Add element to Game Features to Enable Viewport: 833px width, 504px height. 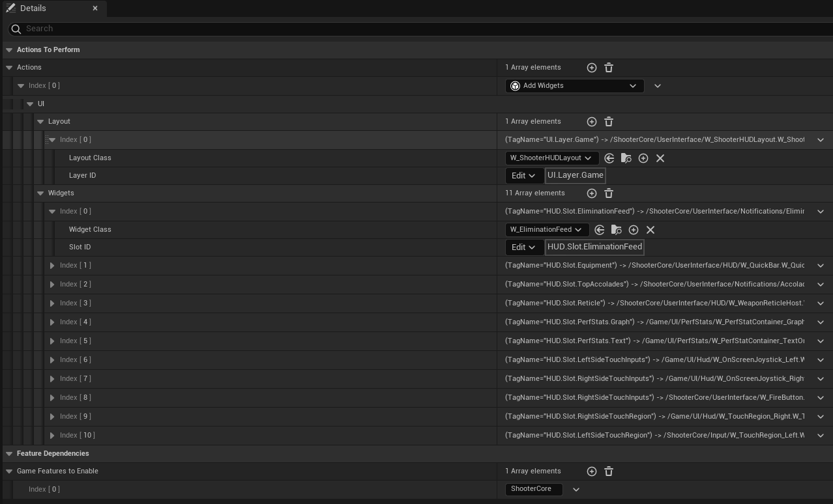[591, 471]
